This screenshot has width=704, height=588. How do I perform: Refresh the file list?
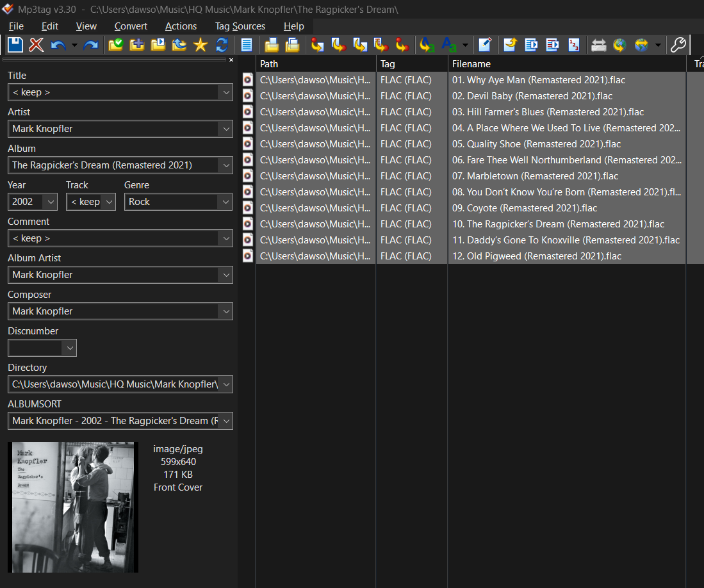coord(222,45)
